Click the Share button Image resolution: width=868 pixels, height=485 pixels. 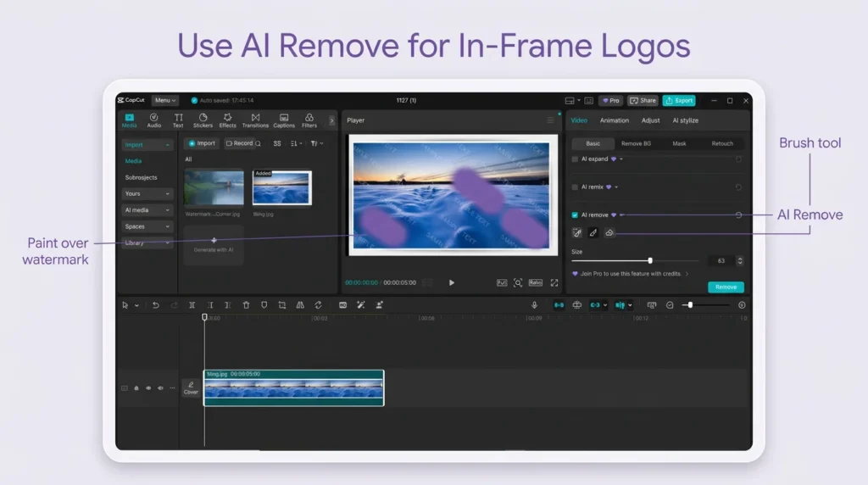643,101
